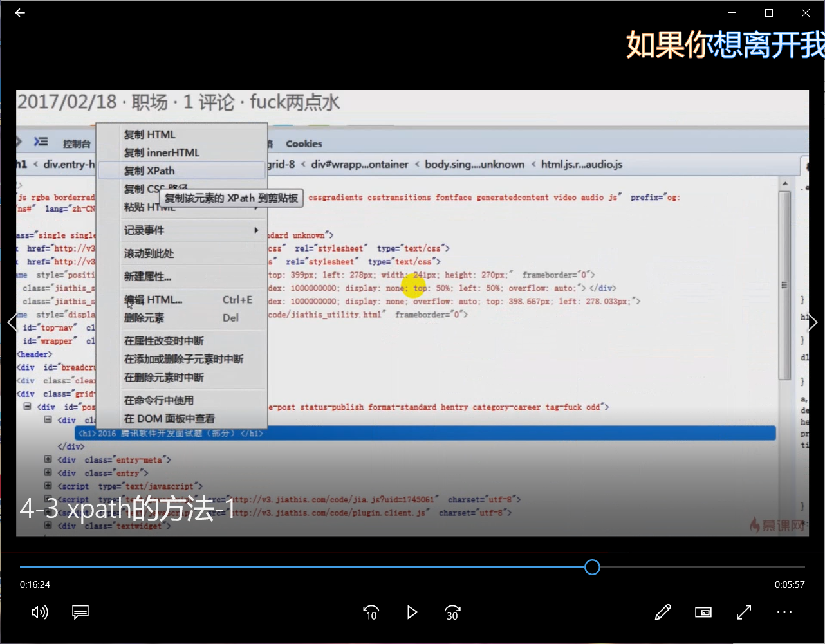The height and width of the screenshot is (644, 825).
Task: Open the Cookies tab in Firebug
Action: click(304, 143)
